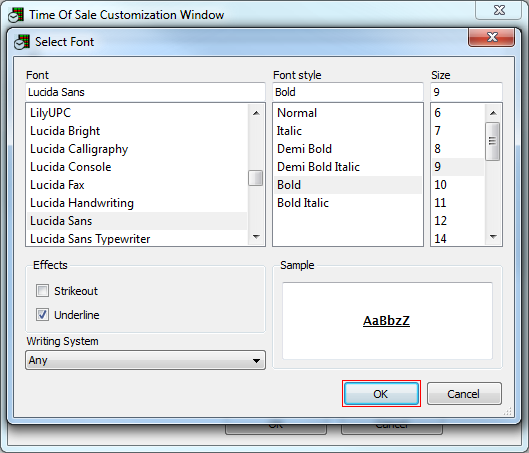
Task: Click the size list scroll down arrow
Action: coord(493,237)
